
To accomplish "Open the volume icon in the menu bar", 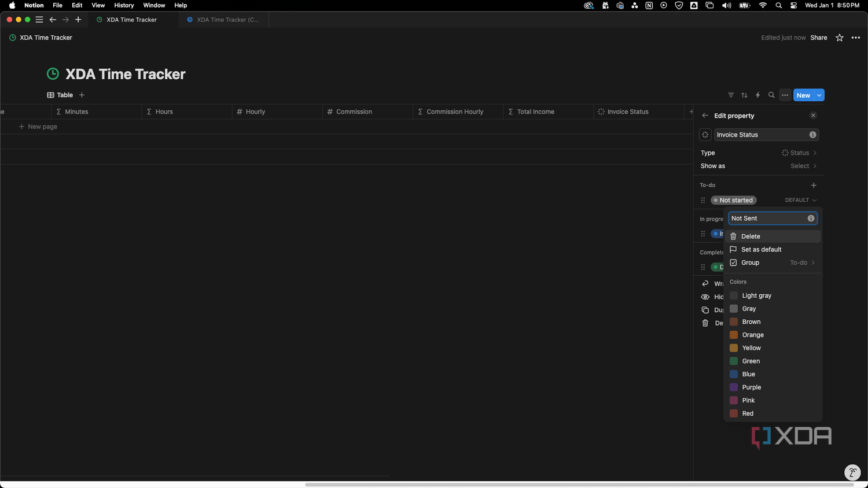I will click(727, 5).
